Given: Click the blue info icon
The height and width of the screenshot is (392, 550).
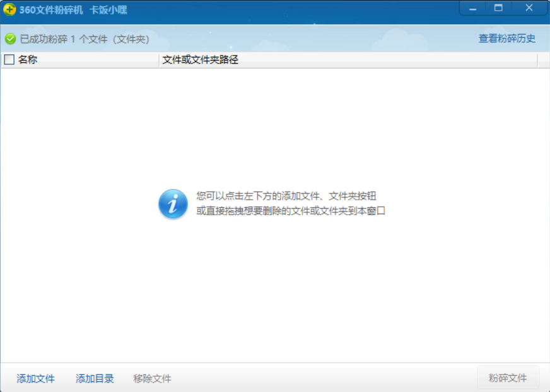Looking at the screenshot, I should [x=173, y=204].
